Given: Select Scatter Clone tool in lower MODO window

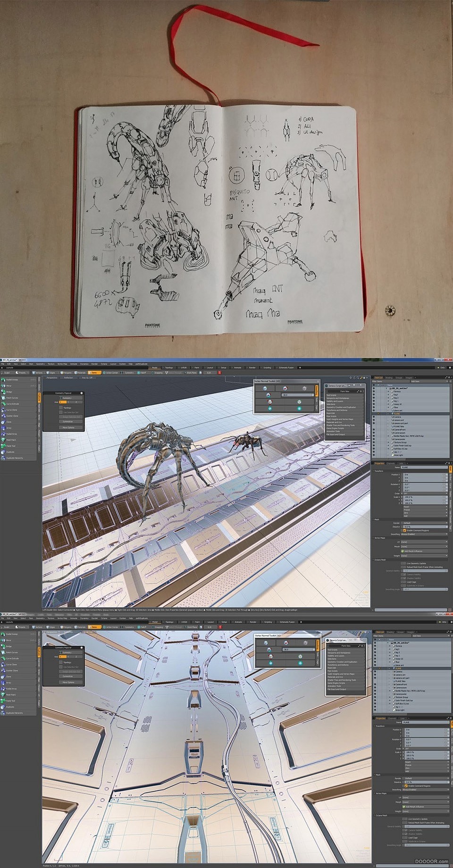Looking at the screenshot, I should (x=12, y=670).
